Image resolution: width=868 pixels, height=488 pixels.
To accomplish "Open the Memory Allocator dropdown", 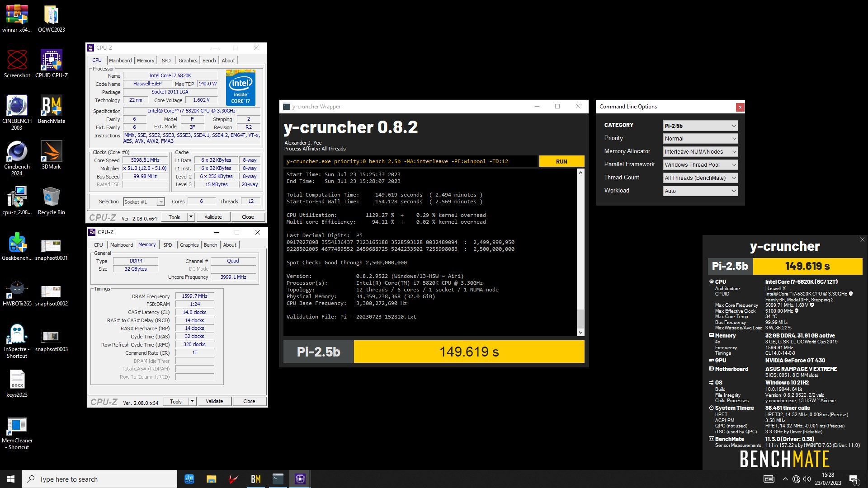I will click(700, 151).
